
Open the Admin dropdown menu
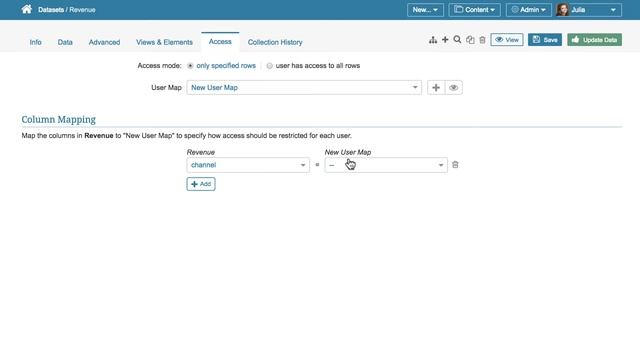529,10
